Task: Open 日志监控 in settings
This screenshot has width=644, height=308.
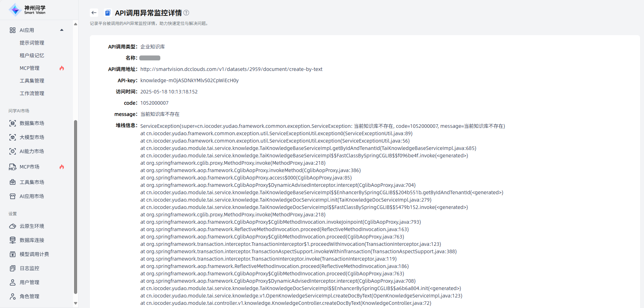Action: (x=29, y=268)
